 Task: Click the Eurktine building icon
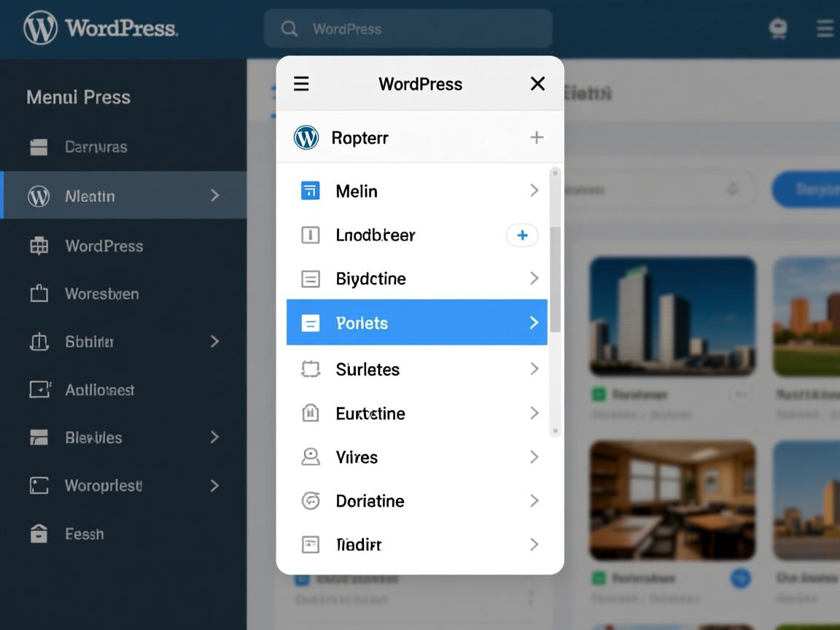(x=311, y=413)
